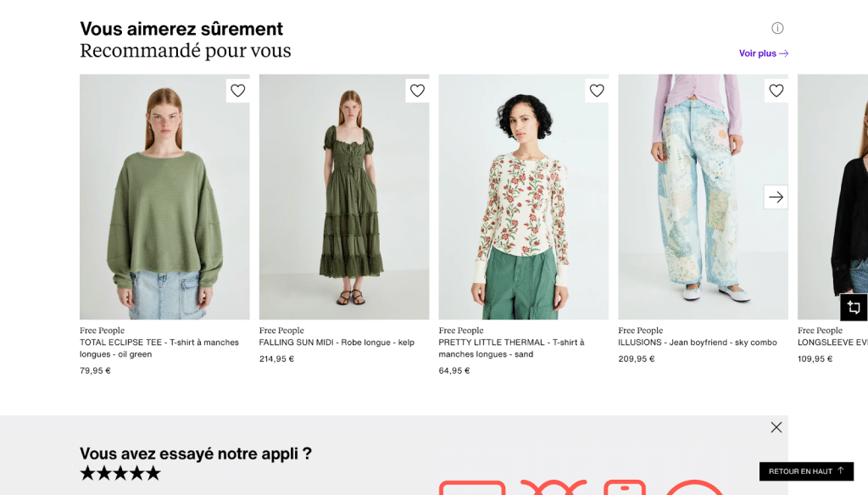Close the app promotion banner
The height and width of the screenshot is (495, 868).
(776, 427)
